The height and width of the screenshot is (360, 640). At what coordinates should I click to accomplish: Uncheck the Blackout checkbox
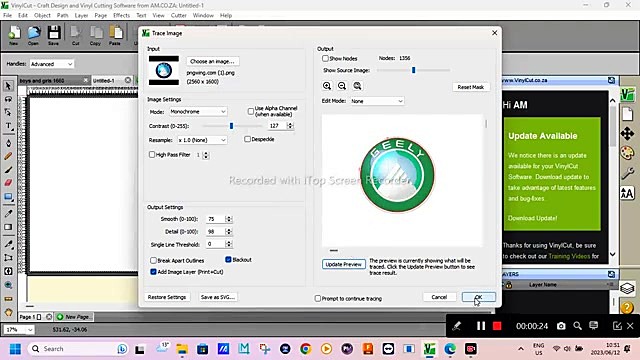[x=228, y=259]
